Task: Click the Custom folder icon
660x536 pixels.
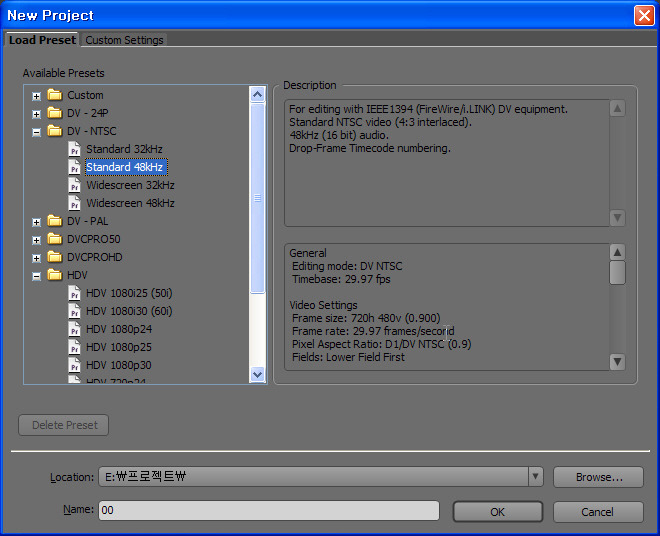Action: [x=55, y=95]
